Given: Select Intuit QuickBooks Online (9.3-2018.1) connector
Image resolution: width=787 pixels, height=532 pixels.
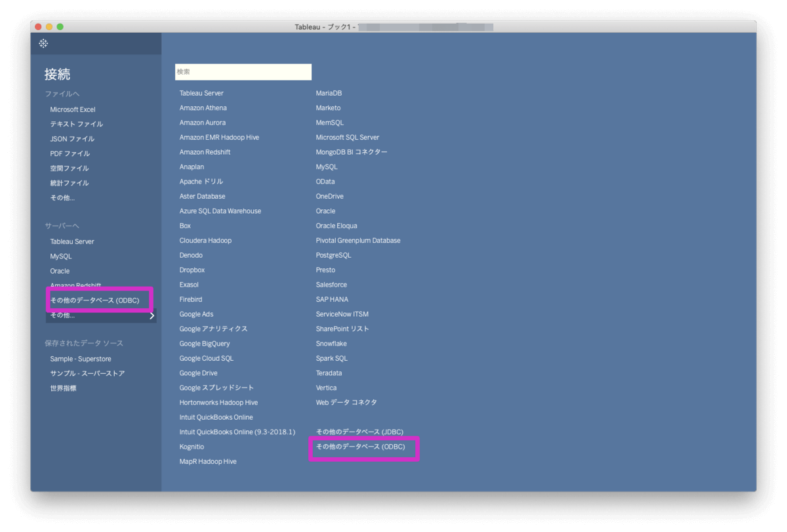Looking at the screenshot, I should click(237, 432).
